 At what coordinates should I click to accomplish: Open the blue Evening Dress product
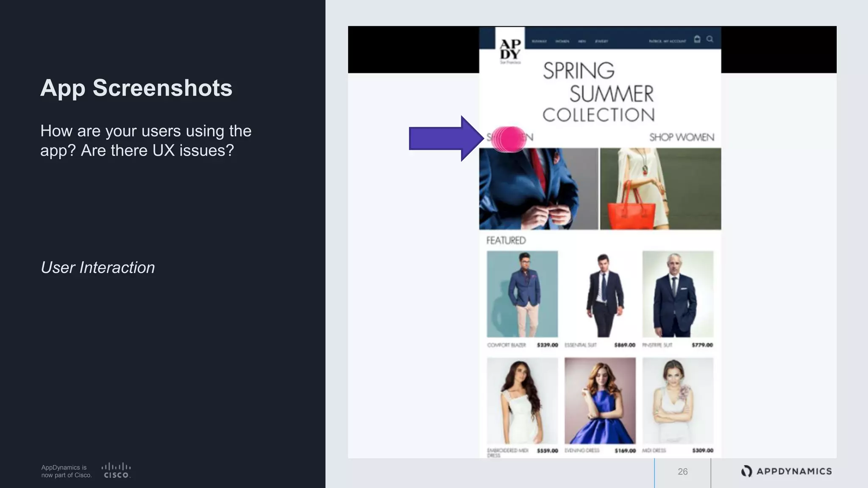coord(600,401)
